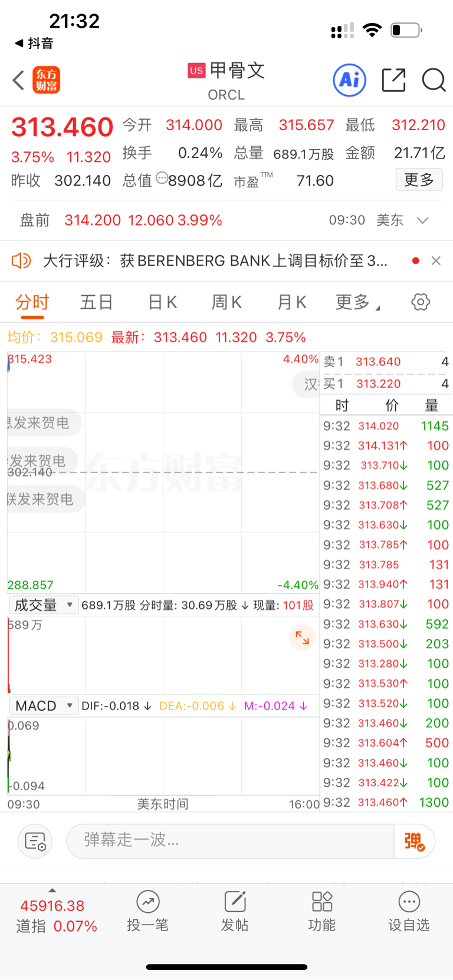Switch to the 周K tab
453x980 pixels.
(226, 302)
